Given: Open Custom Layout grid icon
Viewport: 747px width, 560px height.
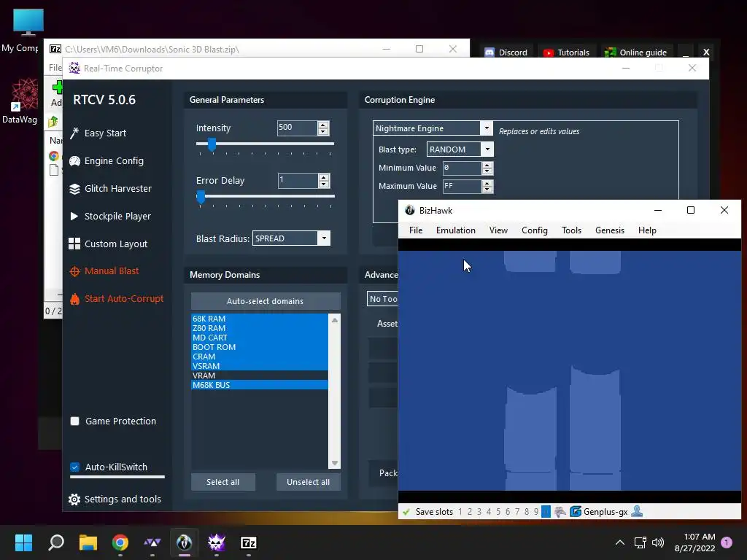Looking at the screenshot, I should click(74, 244).
